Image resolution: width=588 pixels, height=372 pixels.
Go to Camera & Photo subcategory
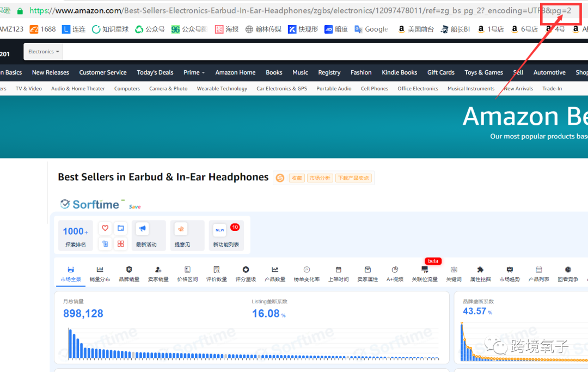[x=168, y=88]
